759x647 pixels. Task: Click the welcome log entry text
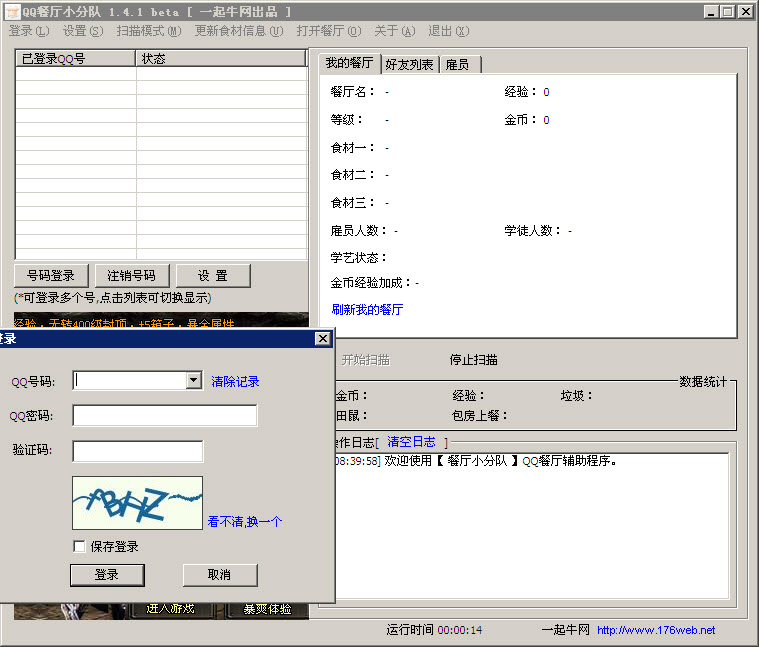click(476, 461)
